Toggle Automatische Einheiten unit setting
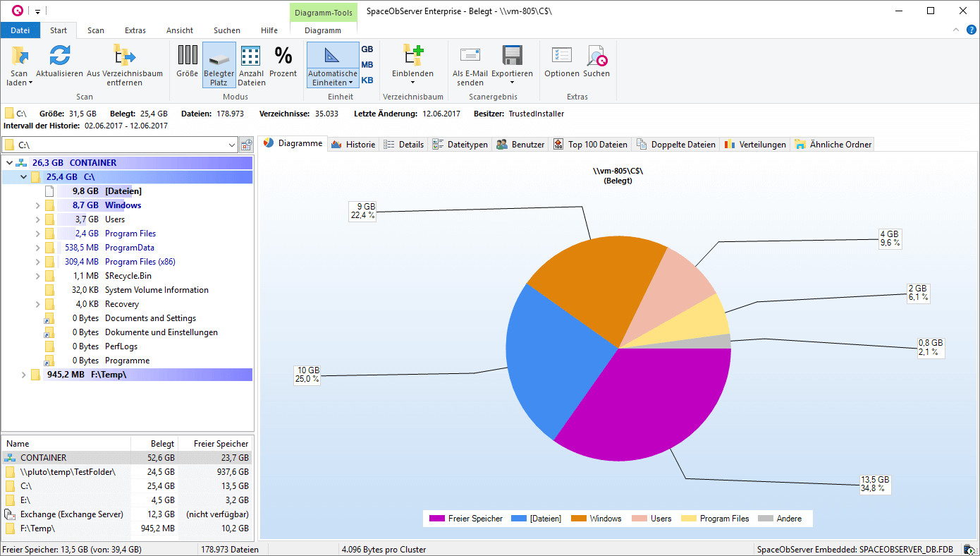 (332, 65)
